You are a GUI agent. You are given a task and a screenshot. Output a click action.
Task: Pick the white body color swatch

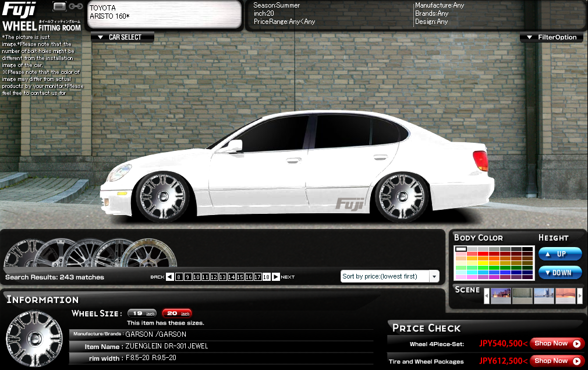coord(461,249)
